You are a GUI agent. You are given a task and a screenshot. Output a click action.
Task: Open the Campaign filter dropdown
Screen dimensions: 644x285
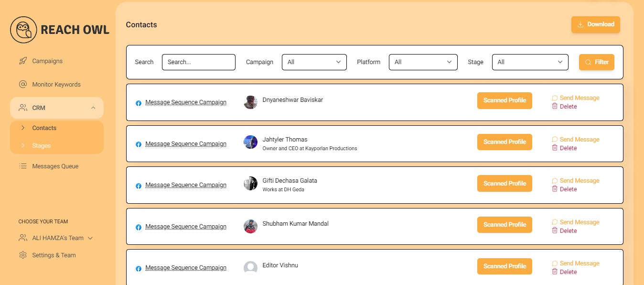pyautogui.click(x=314, y=62)
